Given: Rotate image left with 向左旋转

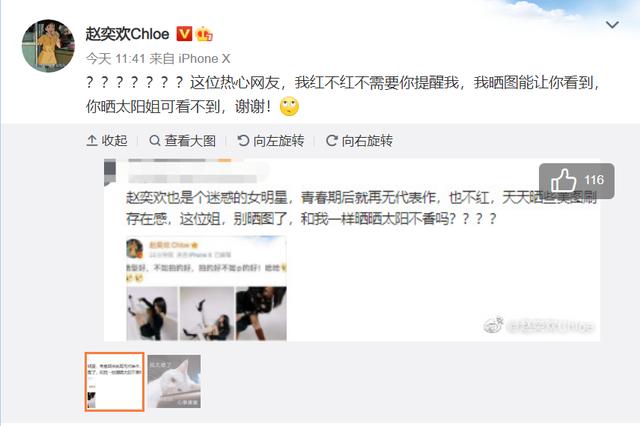Looking at the screenshot, I should coord(271,141).
